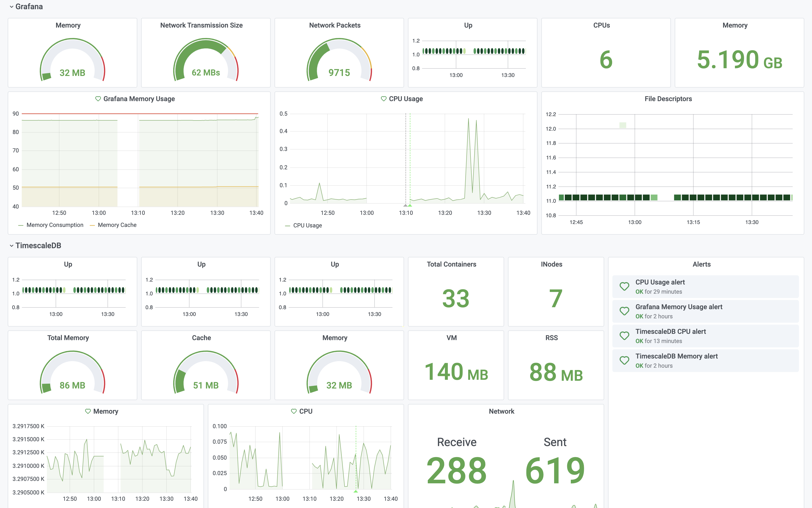Click the 86 MB Total Memory gauge
The height and width of the screenshot is (508, 812).
pyautogui.click(x=72, y=372)
